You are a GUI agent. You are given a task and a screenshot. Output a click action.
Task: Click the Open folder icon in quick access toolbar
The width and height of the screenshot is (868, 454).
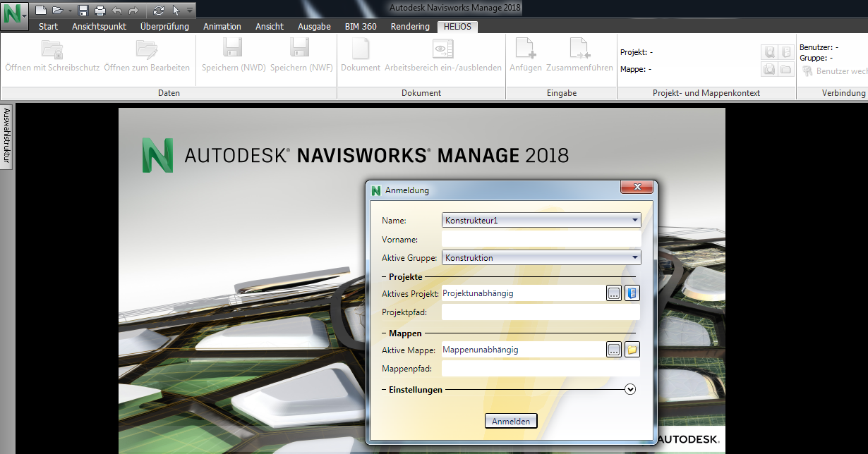(x=58, y=11)
